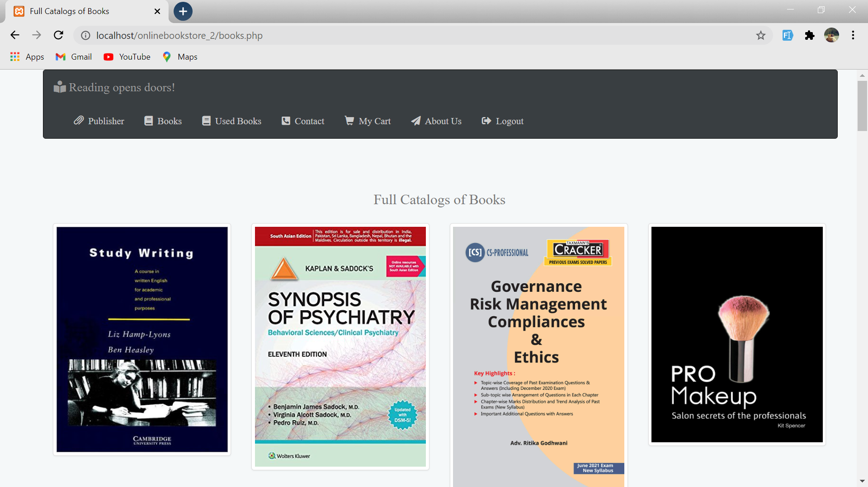View site information icon in address bar
This screenshot has width=868, height=487.
coord(85,35)
